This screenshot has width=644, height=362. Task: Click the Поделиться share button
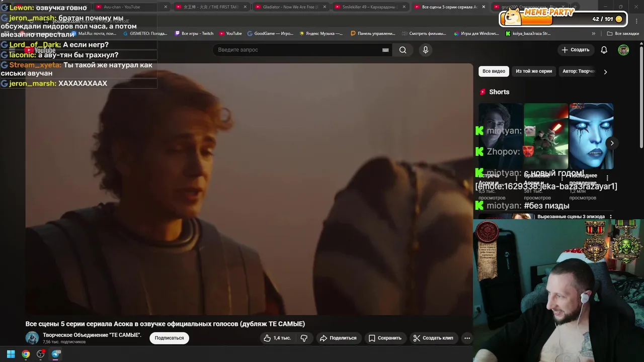coord(338,338)
